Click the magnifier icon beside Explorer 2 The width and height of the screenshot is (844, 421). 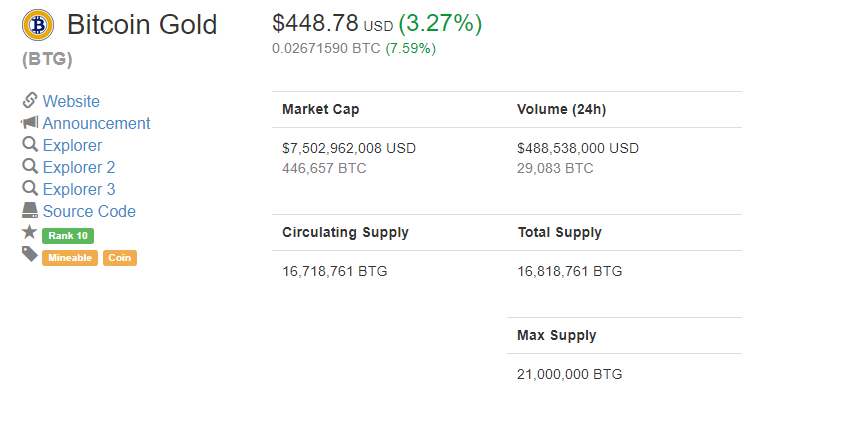(30, 166)
